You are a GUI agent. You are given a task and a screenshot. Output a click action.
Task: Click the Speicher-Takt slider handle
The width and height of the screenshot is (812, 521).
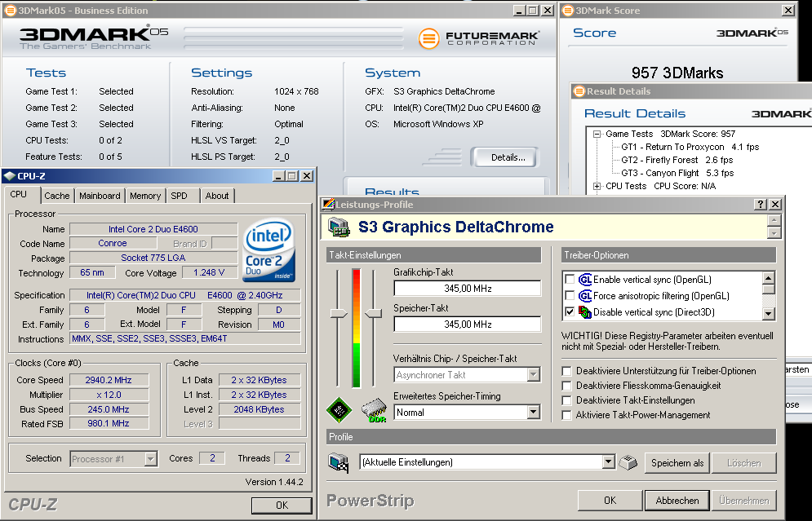click(374, 314)
